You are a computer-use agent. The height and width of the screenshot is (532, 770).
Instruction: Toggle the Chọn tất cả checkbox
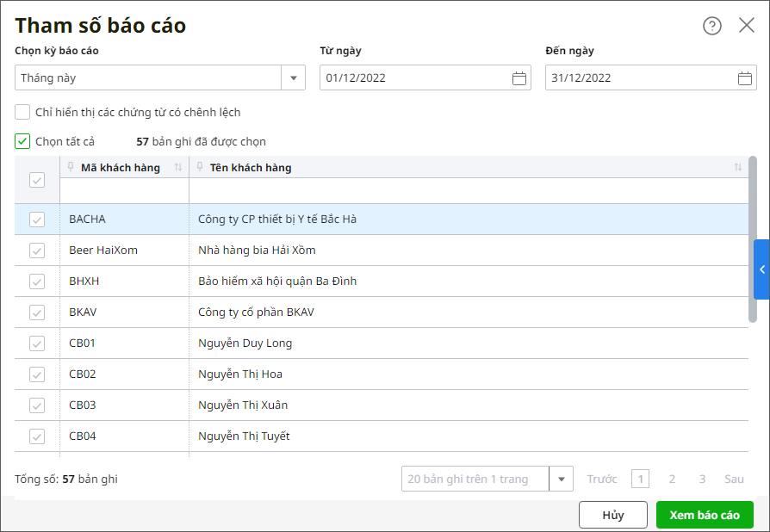pos(22,141)
